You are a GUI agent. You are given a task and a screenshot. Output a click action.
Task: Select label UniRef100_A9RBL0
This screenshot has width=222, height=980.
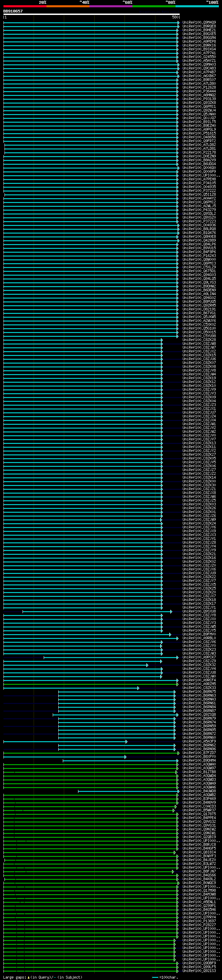point(199,638)
